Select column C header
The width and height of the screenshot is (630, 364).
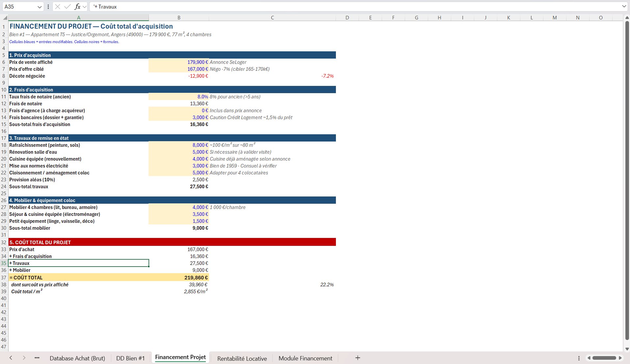click(272, 18)
